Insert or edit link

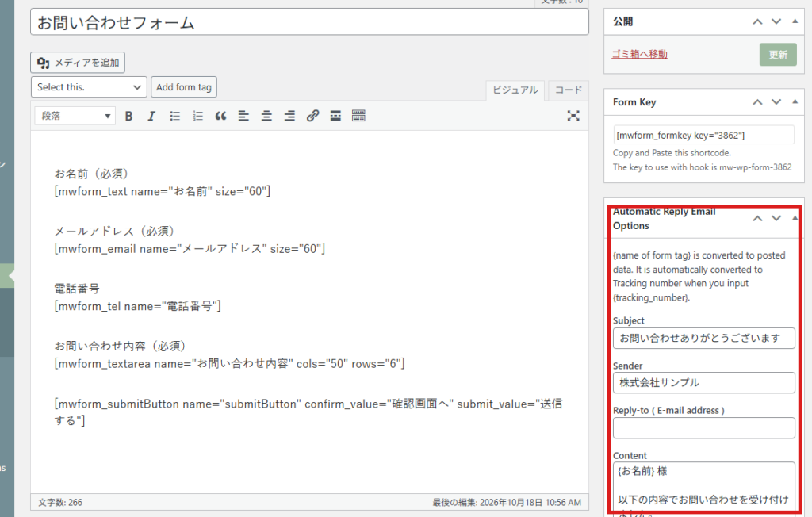point(312,116)
